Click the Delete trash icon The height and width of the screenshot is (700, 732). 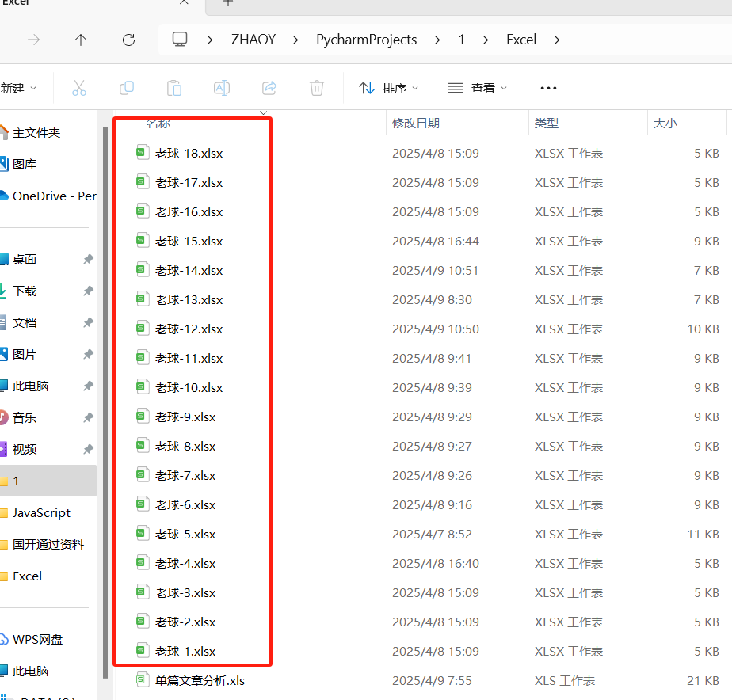point(317,88)
